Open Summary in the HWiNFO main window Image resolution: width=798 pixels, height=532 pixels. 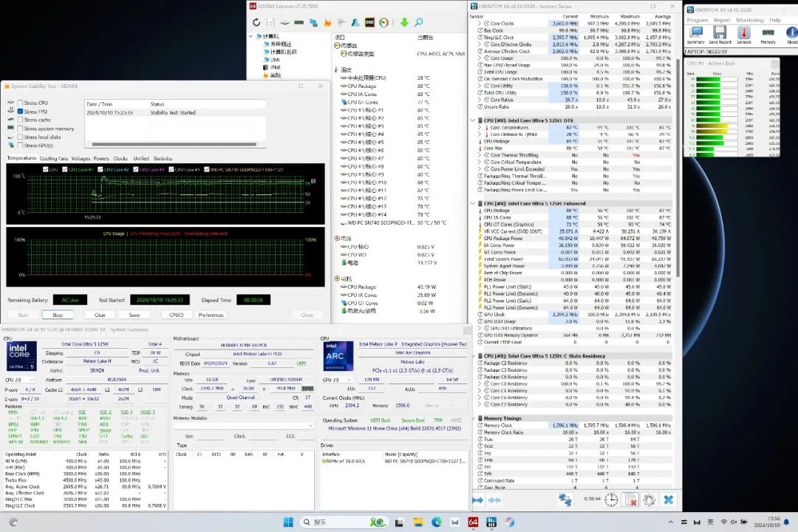[x=696, y=35]
